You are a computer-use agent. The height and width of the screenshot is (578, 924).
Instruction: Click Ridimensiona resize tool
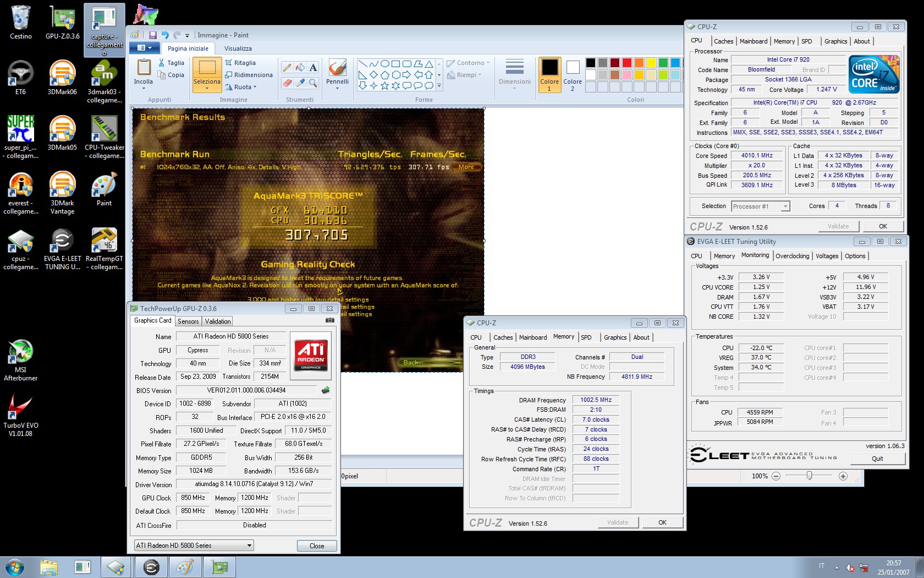coord(249,75)
